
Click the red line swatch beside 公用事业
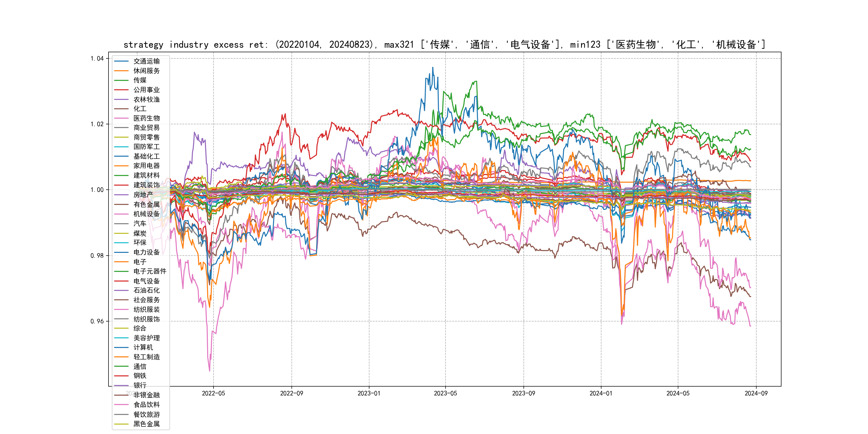click(x=121, y=90)
